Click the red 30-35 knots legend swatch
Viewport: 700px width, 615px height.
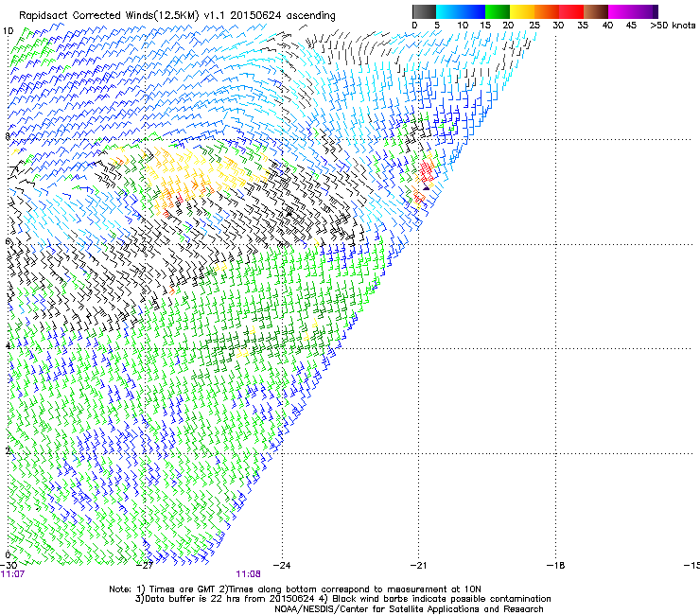click(571, 11)
